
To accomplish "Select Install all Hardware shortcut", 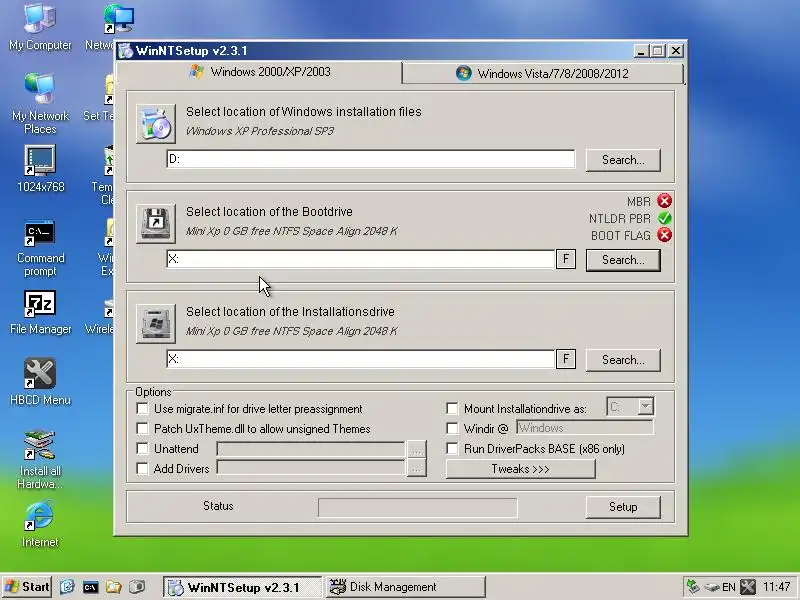I will click(40, 460).
